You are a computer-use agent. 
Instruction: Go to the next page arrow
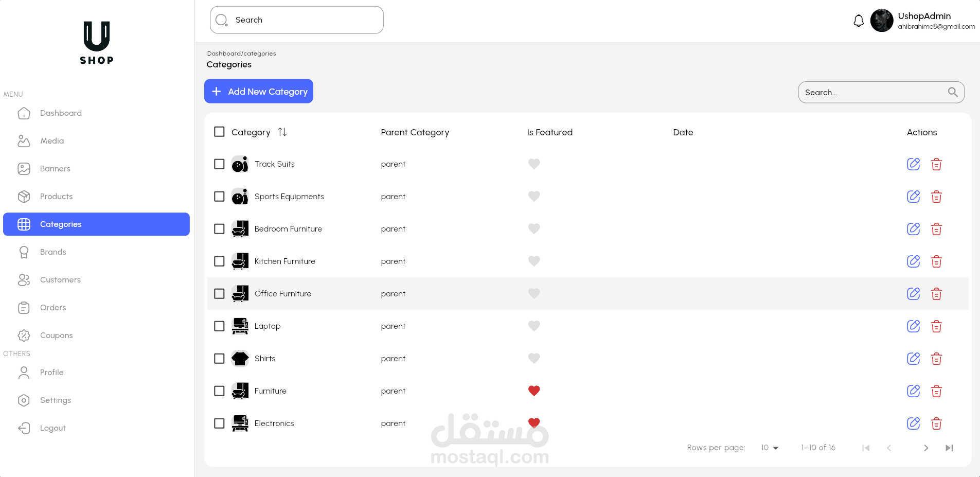coord(925,448)
